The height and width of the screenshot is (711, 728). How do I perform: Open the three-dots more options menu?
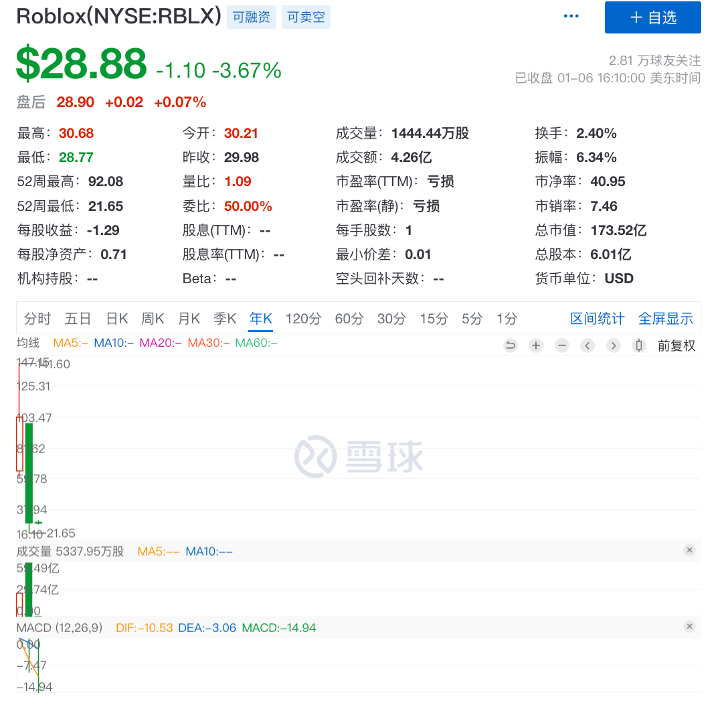point(571,16)
